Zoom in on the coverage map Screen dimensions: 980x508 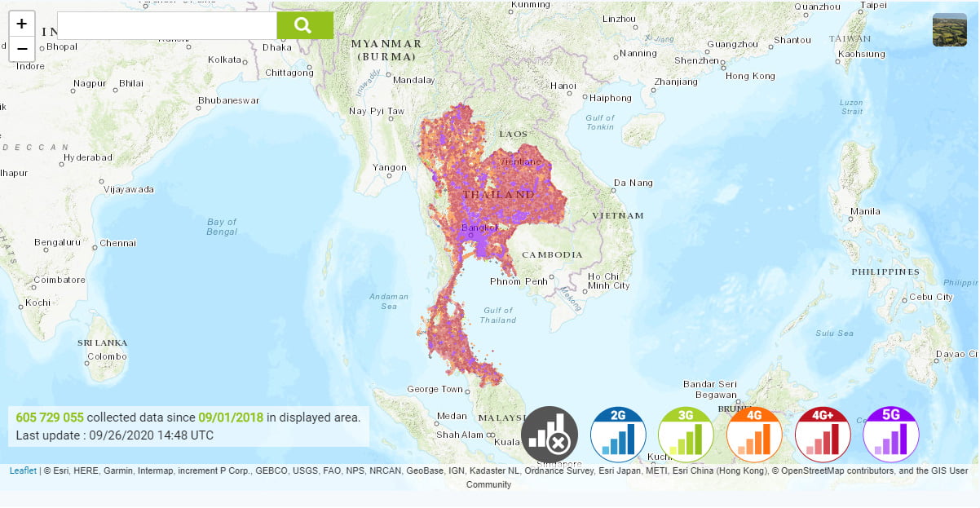22,24
